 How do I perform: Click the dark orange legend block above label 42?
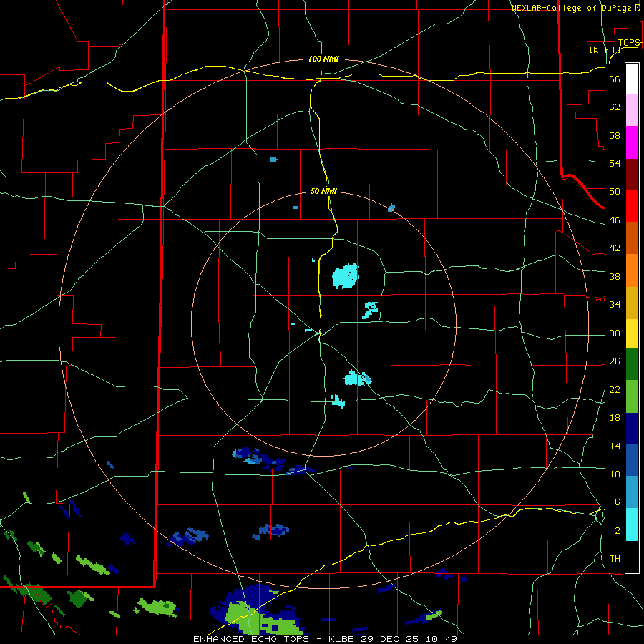(x=632, y=238)
